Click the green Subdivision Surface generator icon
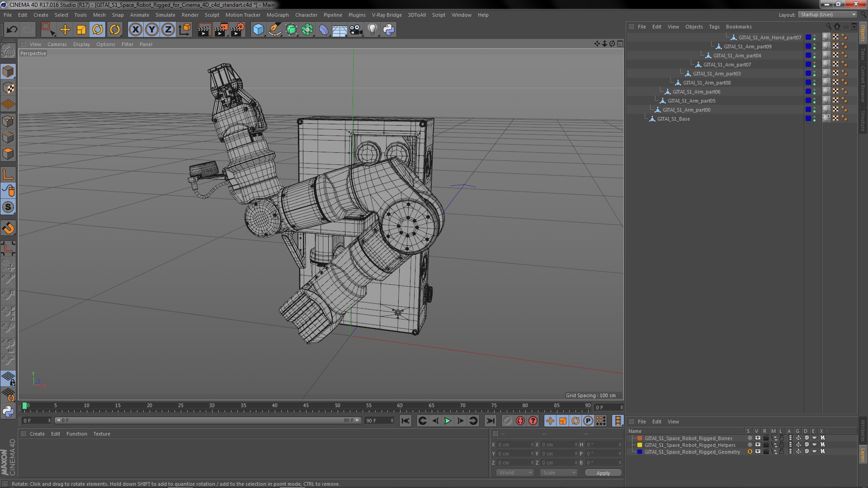 click(291, 30)
